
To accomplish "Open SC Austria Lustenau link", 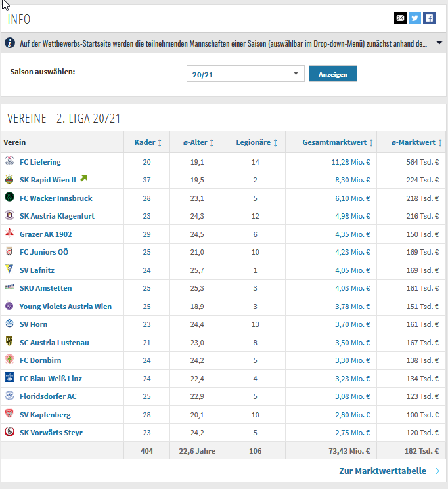I will coord(55,343).
